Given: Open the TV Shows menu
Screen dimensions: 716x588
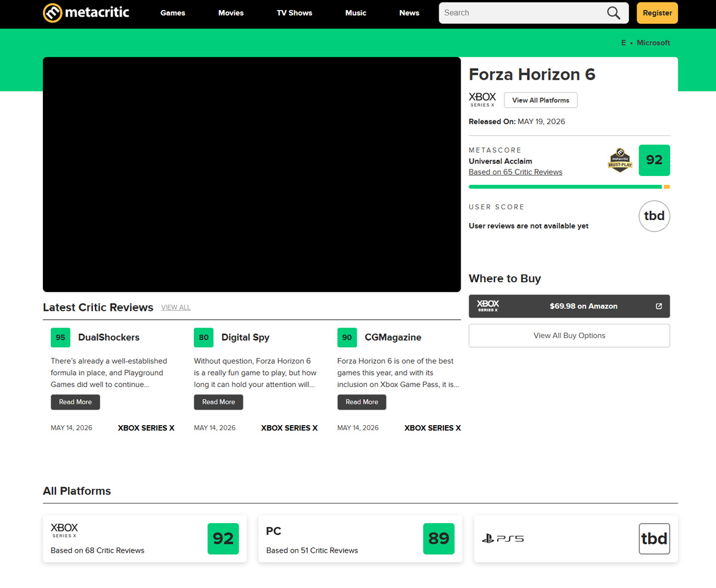Looking at the screenshot, I should [x=294, y=13].
